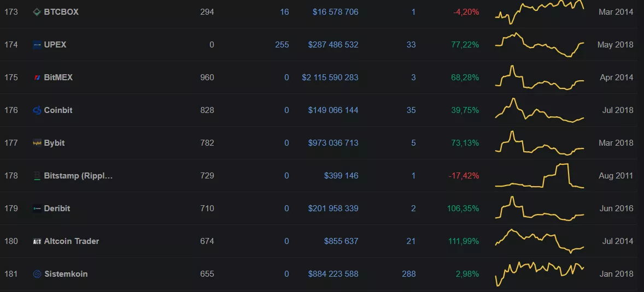Click the Altcoin Trader logo icon
The height and width of the screenshot is (292, 644).
[37, 241]
